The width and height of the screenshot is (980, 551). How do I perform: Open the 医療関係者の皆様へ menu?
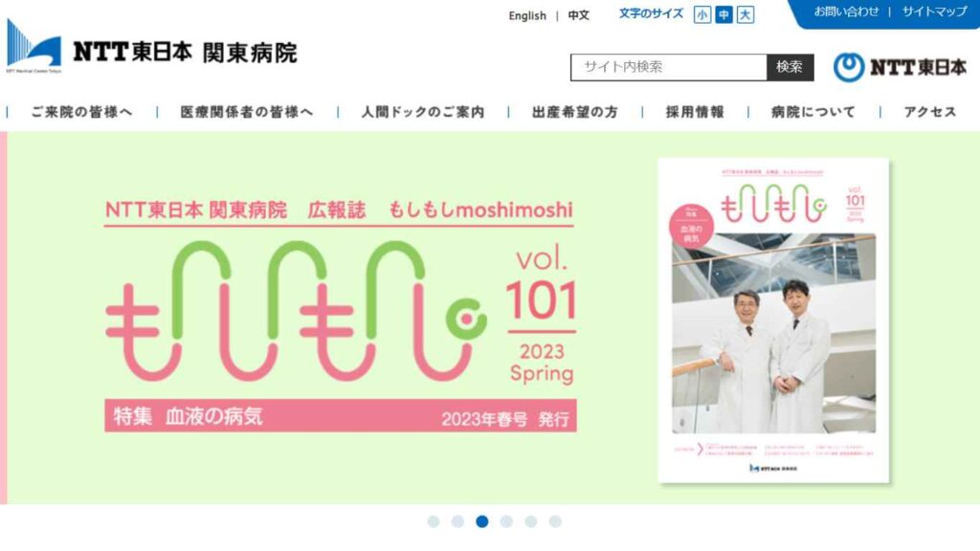(247, 112)
